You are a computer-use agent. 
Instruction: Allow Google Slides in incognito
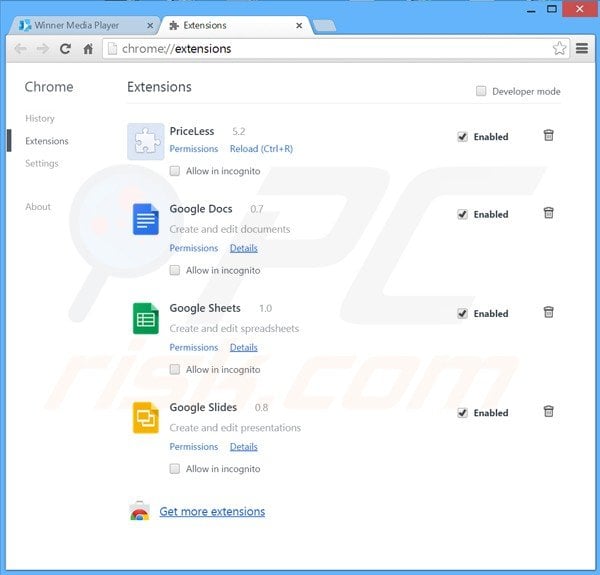(x=175, y=469)
